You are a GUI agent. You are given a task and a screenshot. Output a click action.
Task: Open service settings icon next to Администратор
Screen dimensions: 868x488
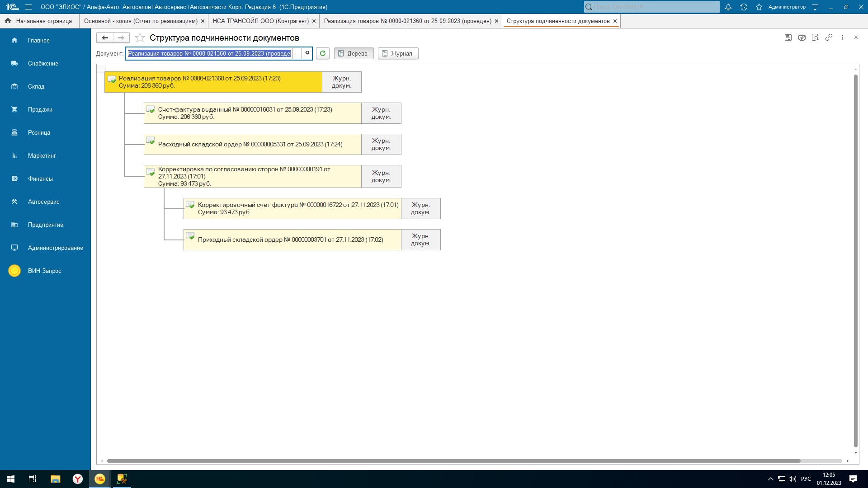click(815, 7)
